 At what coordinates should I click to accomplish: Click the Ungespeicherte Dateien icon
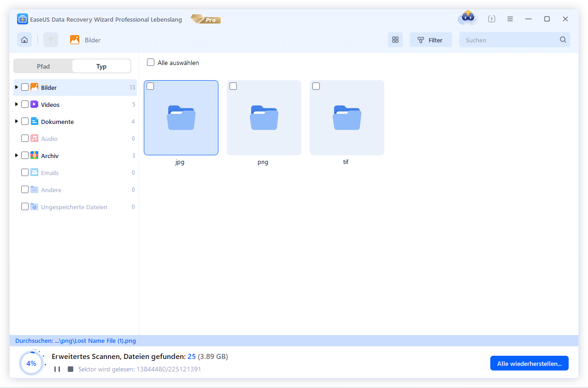[x=35, y=207]
